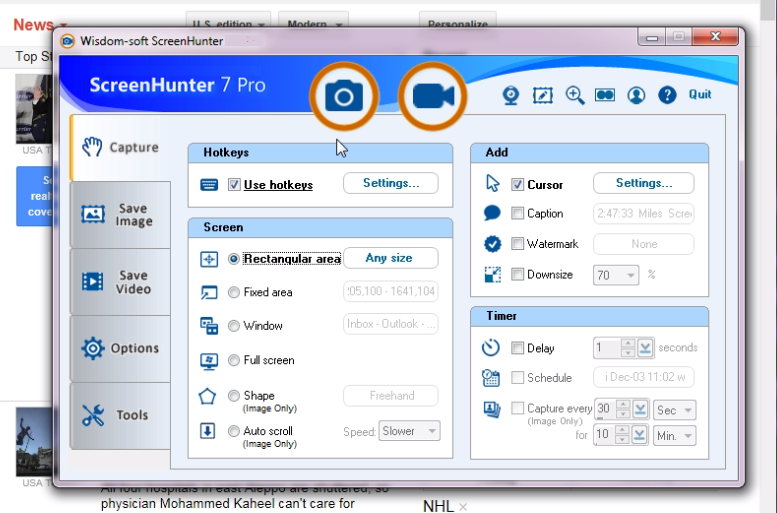
Task: Select the Capture tab
Action: tap(120, 147)
